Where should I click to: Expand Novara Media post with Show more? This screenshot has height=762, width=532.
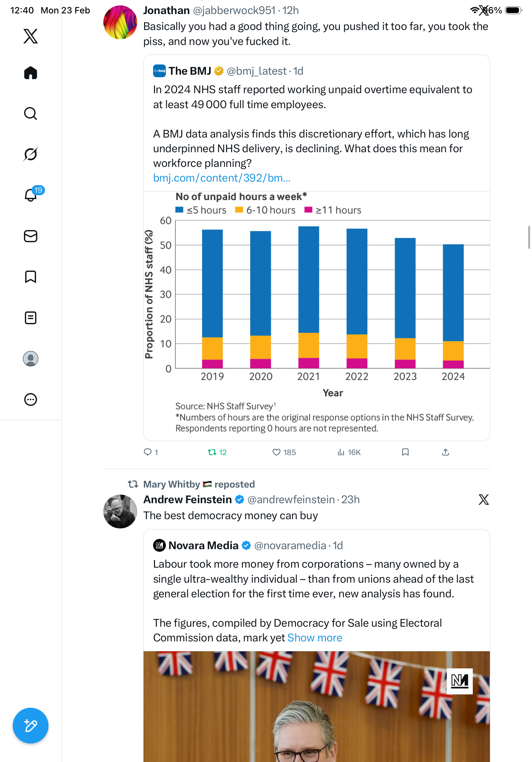[314, 638]
